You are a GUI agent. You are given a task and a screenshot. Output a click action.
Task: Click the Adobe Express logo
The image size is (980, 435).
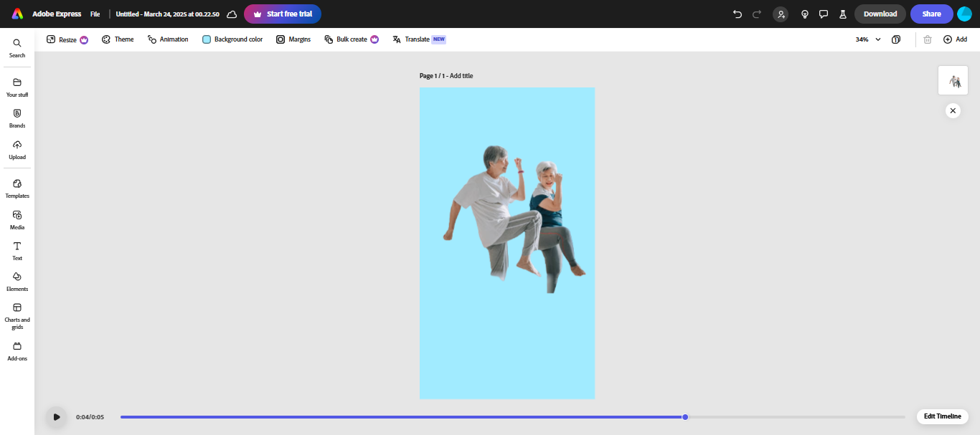[x=17, y=14]
